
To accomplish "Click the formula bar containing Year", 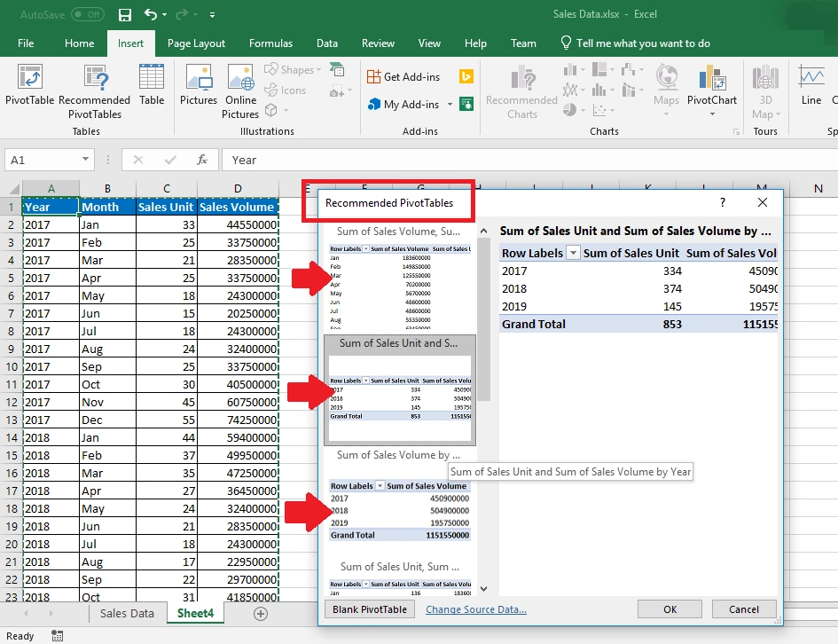I will [x=529, y=160].
